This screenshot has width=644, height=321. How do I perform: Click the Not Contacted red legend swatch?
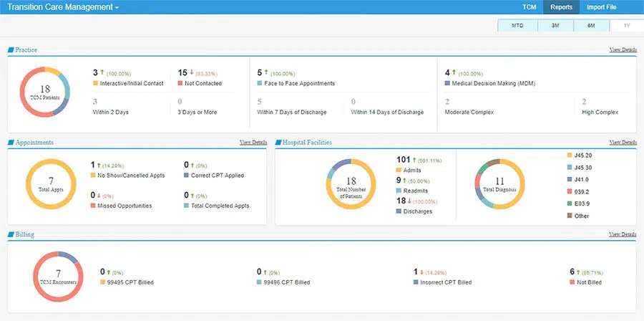coord(180,83)
